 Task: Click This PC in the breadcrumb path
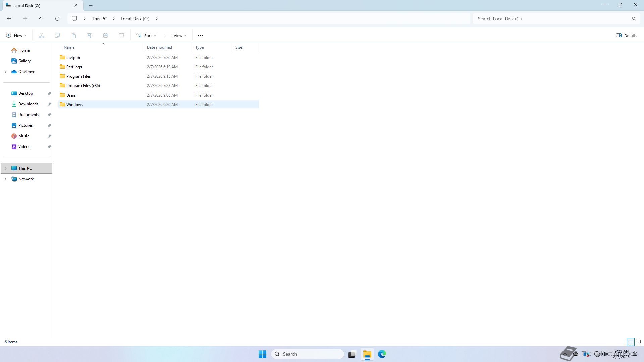(99, 19)
